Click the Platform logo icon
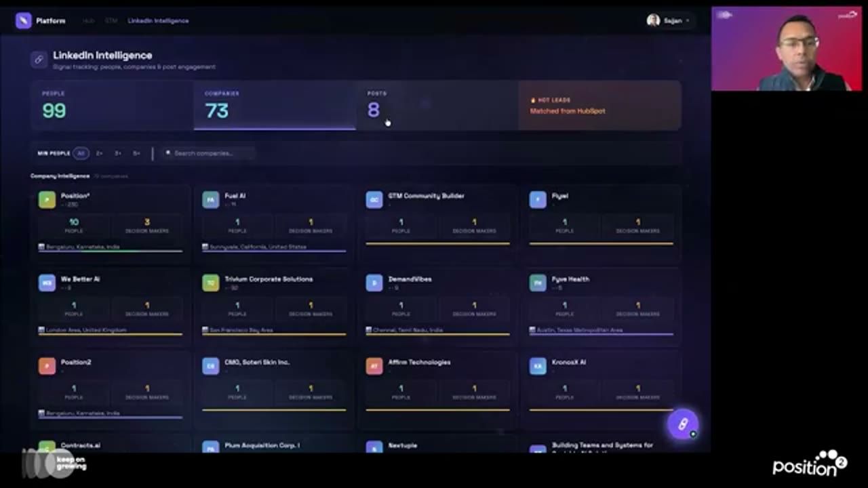 click(x=24, y=21)
